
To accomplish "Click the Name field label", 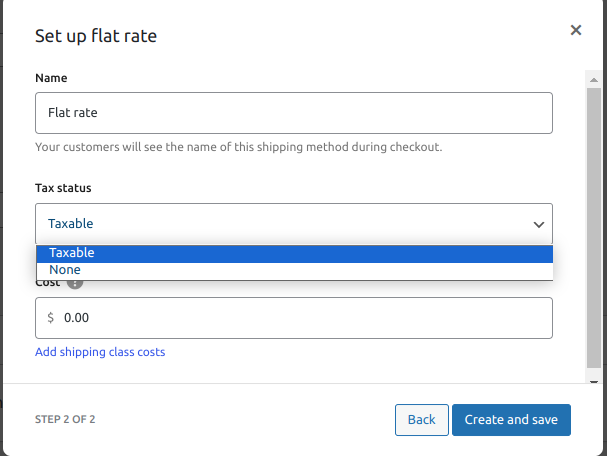I will (x=52, y=78).
